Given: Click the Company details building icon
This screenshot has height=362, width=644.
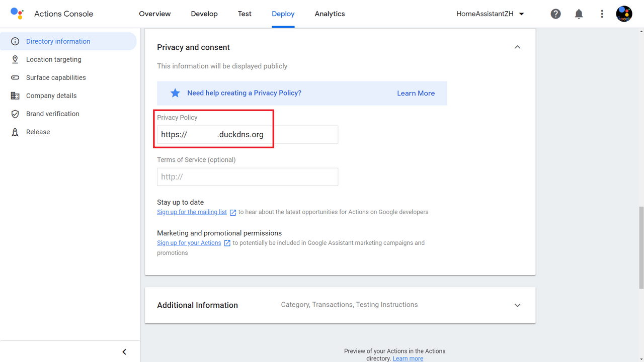Looking at the screenshot, I should pos(15,96).
